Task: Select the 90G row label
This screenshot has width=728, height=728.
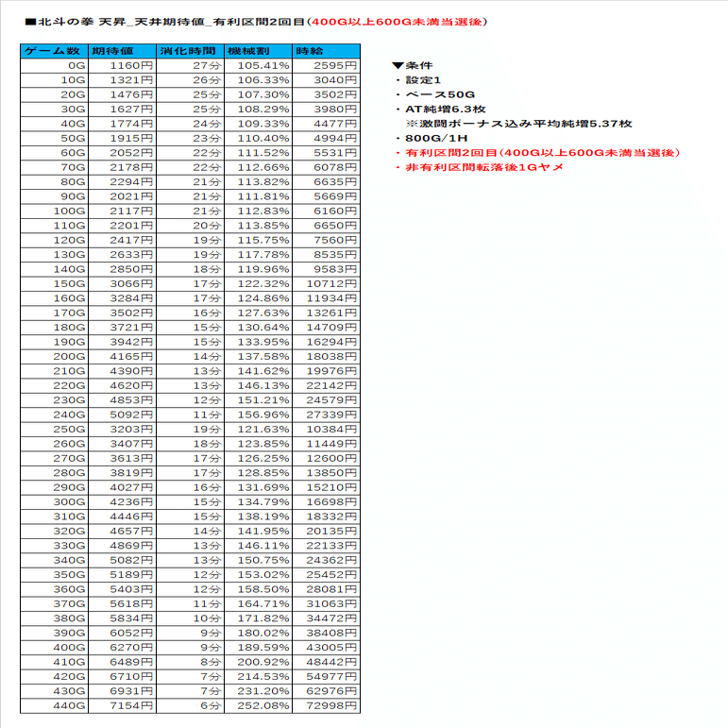Action: (55, 196)
